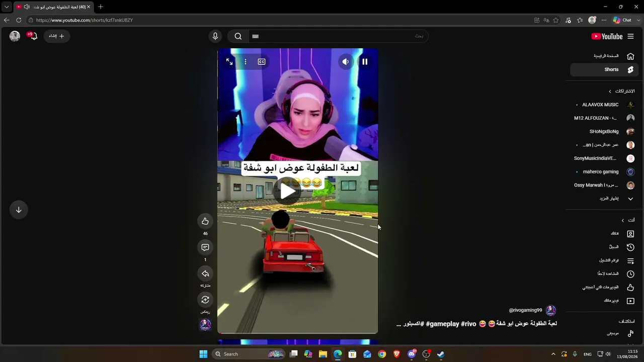The width and height of the screenshot is (644, 362).
Task: Open a new browser tab
Action: pos(101,7)
